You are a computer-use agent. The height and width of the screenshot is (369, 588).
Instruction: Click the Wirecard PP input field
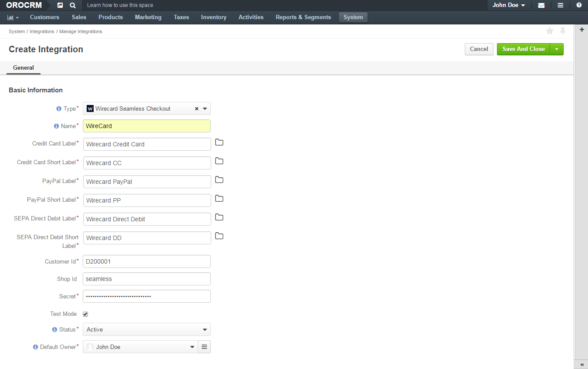(147, 200)
